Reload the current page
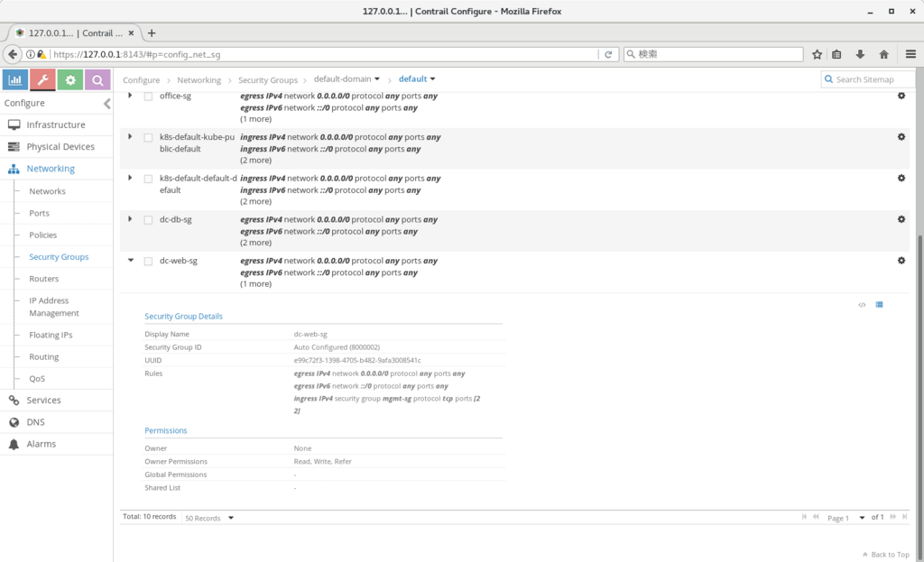Screen dimensions: 924x562 click(x=608, y=54)
